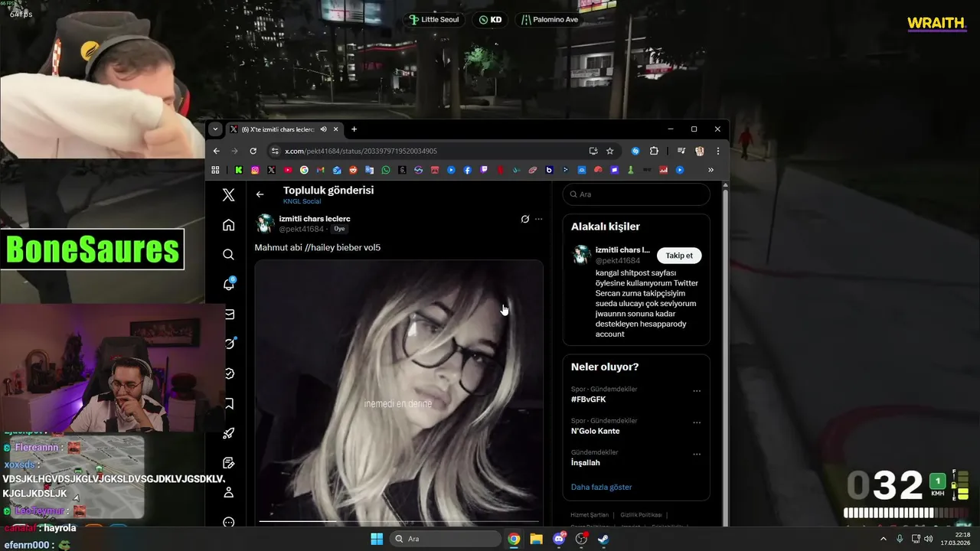
Task: Open Chrome apps grid in bookmarks bar
Action: (x=215, y=170)
